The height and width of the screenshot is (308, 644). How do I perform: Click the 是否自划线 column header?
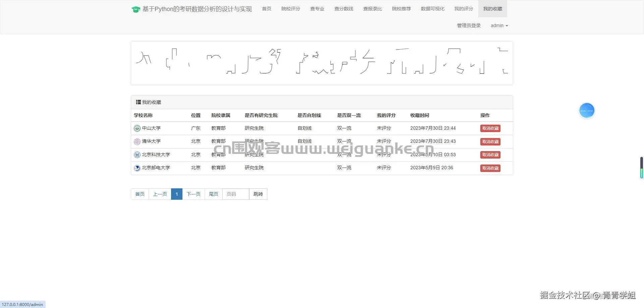[309, 115]
